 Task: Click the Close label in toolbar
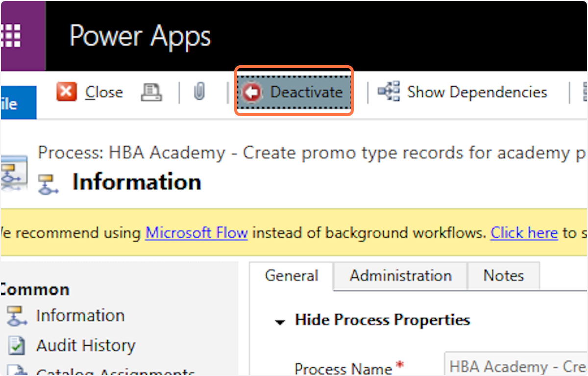click(104, 92)
